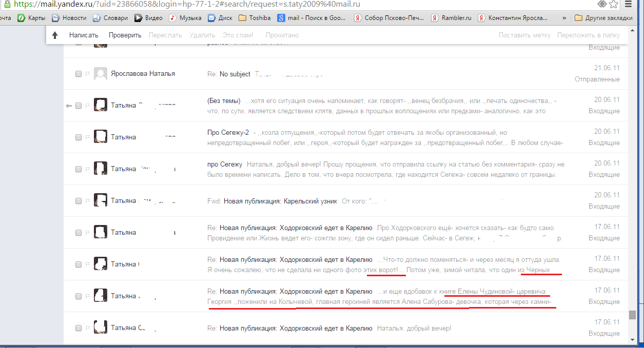
Task: Open the Rambler.ru bookmark
Action: pyautogui.click(x=451, y=18)
